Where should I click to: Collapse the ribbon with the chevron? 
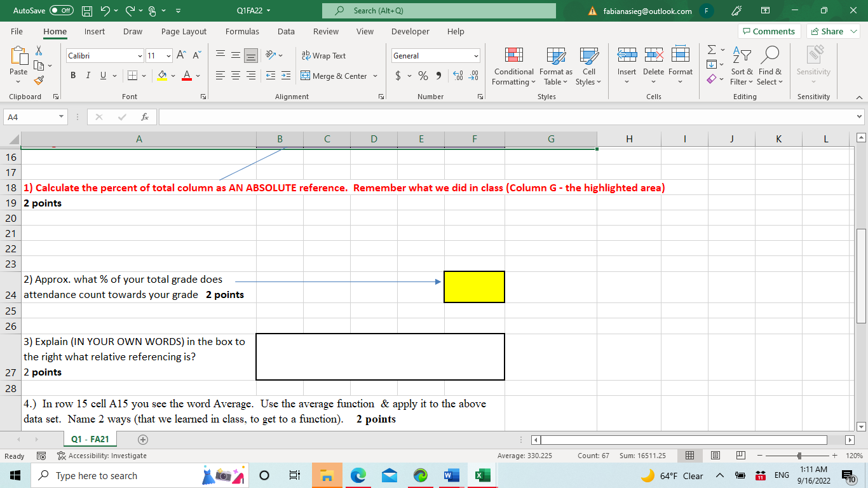859,97
